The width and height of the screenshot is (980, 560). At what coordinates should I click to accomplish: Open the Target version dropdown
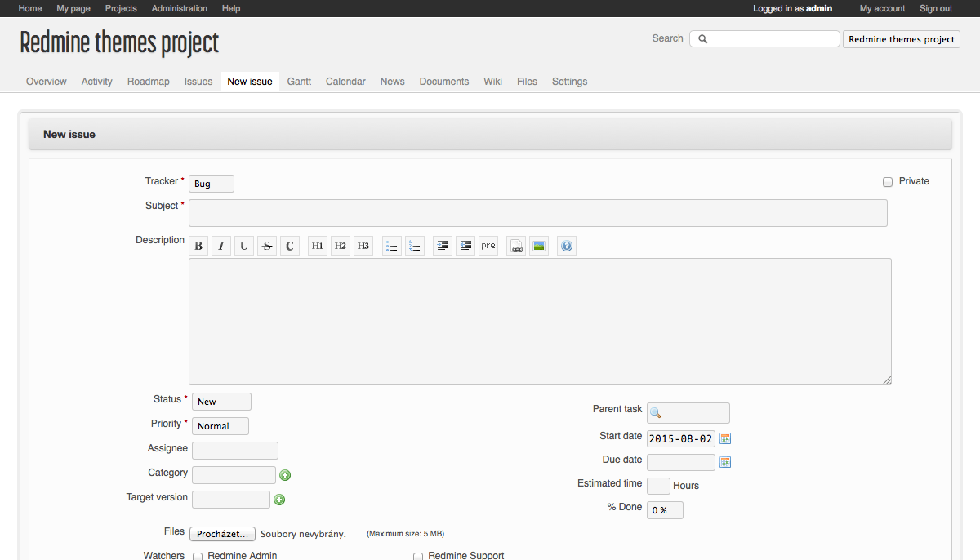pyautogui.click(x=231, y=500)
